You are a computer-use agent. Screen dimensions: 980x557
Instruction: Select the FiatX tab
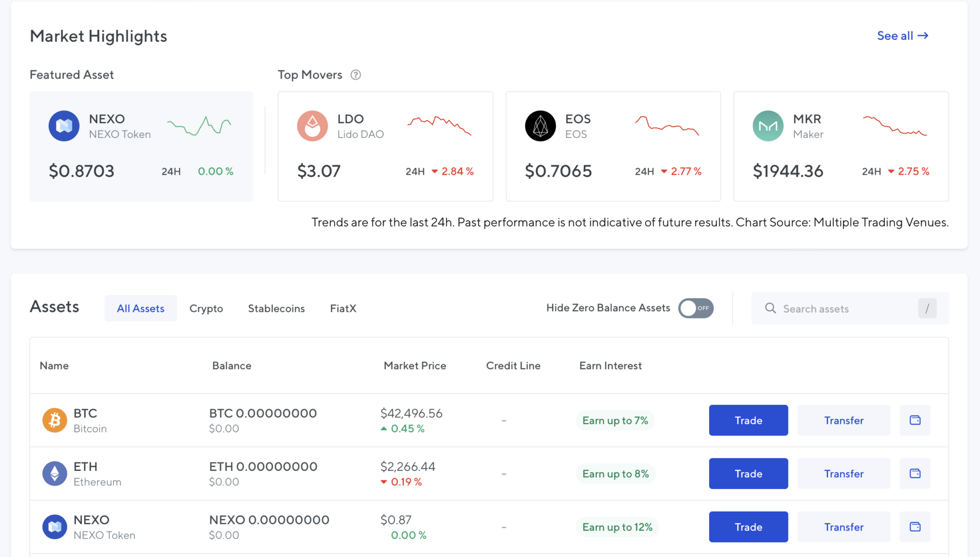[343, 308]
